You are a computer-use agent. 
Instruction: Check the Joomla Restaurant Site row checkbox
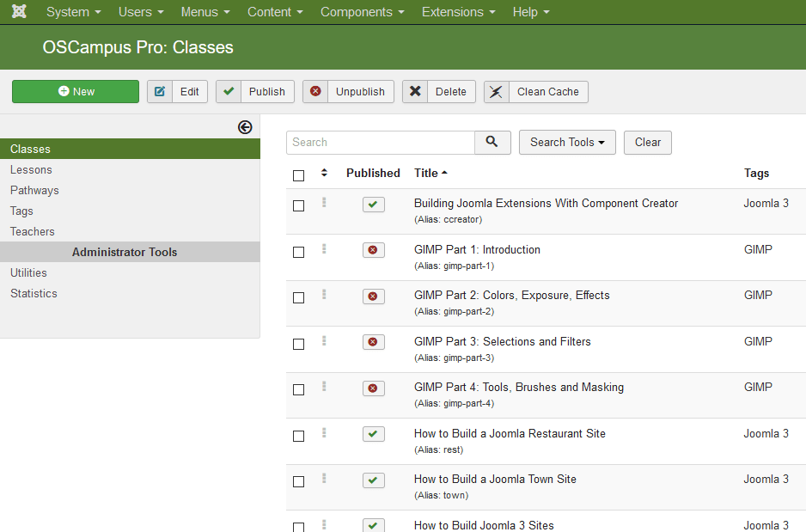(299, 437)
